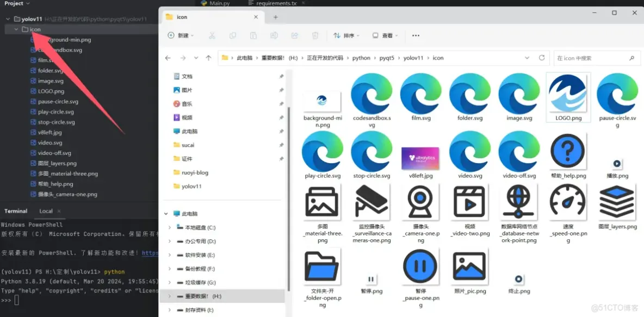This screenshot has height=317, width=644.
Task: Select the image.svg file icon
Action: coord(519,94)
